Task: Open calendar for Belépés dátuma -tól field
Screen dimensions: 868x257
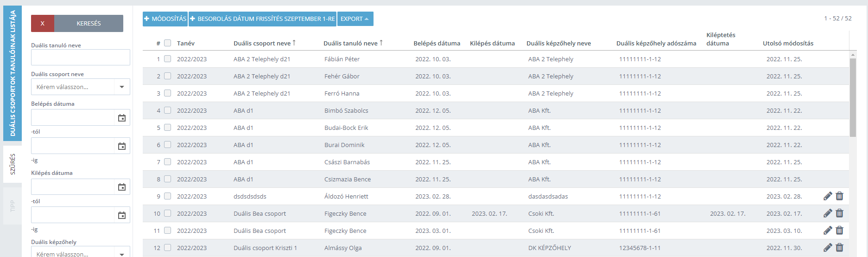Action: (122, 118)
